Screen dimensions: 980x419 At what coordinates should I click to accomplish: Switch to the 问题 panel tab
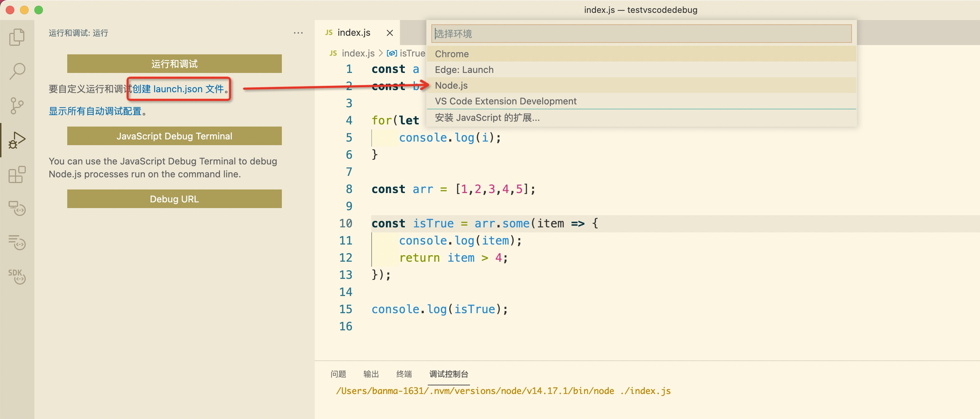coord(338,374)
